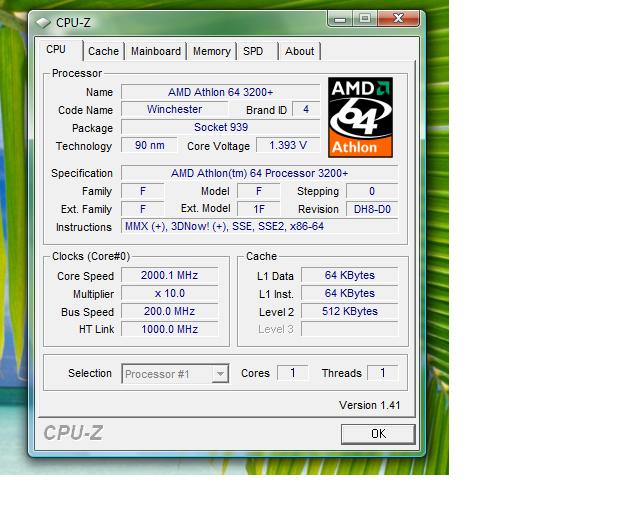Switch to the Cache tab
The image size is (640, 512).
pyautogui.click(x=103, y=51)
